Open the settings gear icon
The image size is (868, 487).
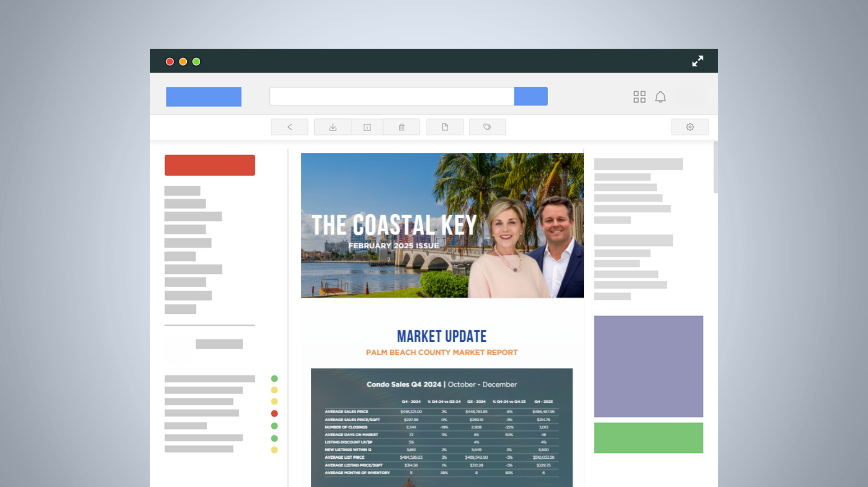690,127
